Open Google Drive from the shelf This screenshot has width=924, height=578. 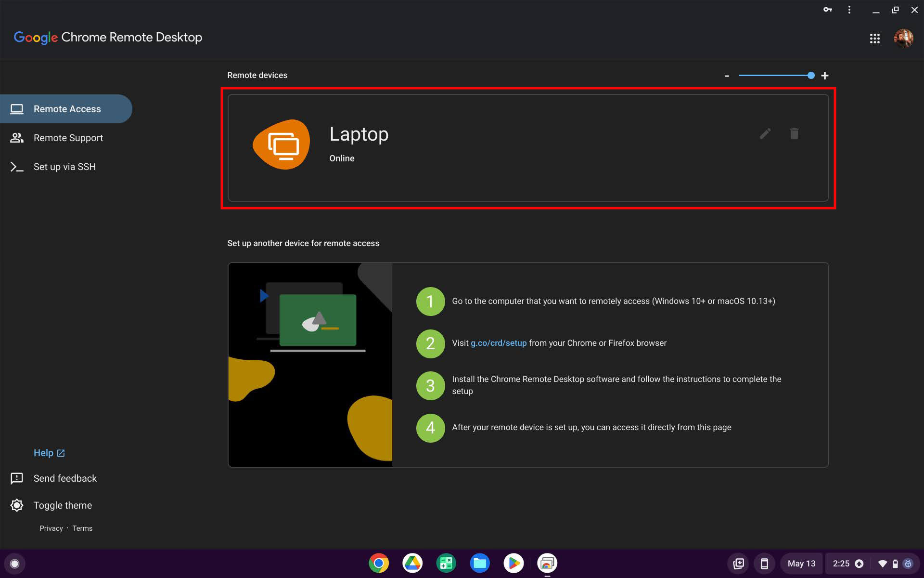point(412,563)
